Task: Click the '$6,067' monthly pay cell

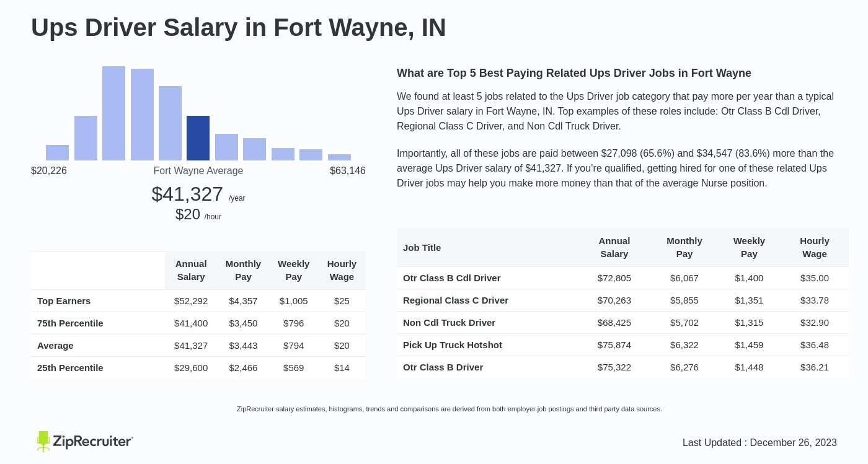Action: pyautogui.click(x=684, y=278)
